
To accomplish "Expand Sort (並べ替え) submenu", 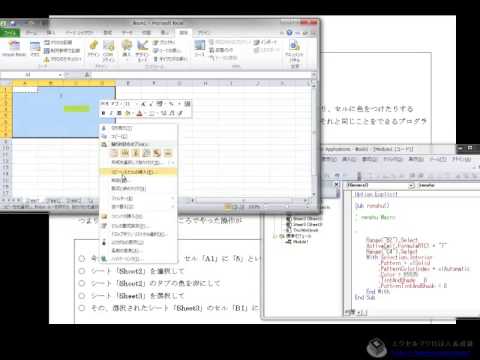I will point(138,207).
